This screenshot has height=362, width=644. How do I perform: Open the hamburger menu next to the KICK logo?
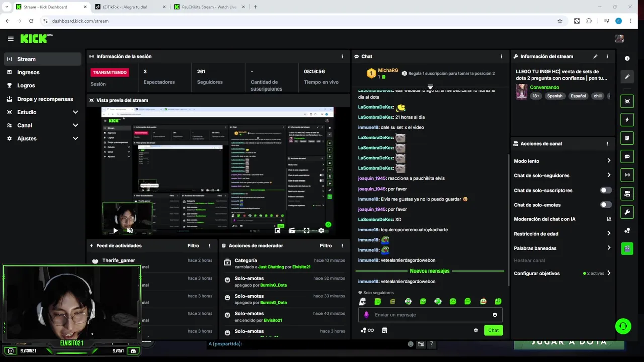(x=11, y=39)
